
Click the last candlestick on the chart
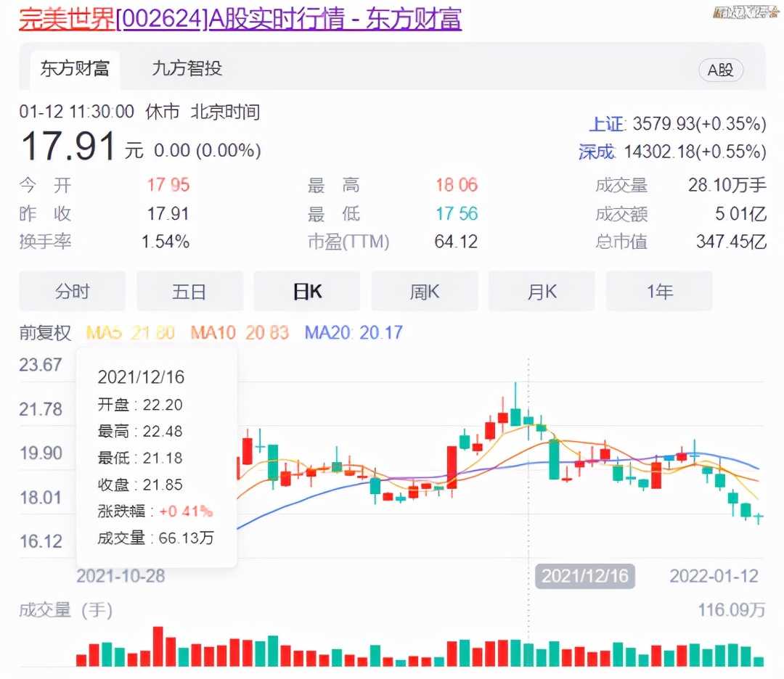pyautogui.click(x=759, y=517)
